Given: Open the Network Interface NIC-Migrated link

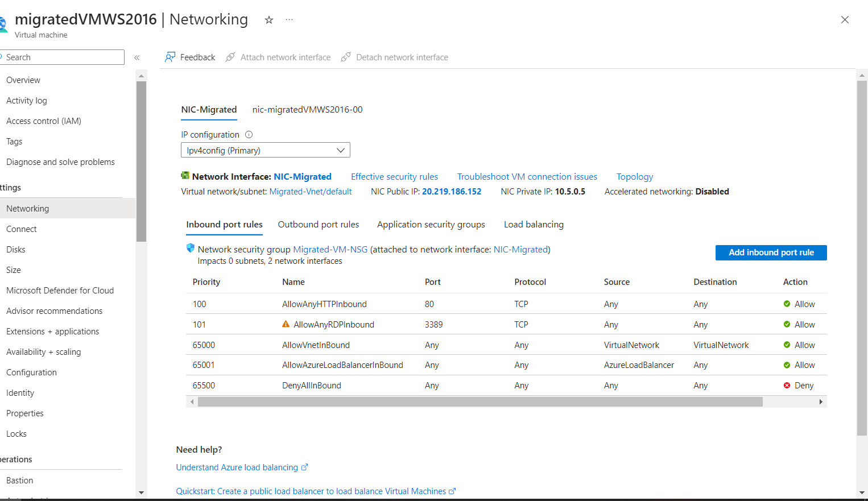Looking at the screenshot, I should (x=303, y=177).
